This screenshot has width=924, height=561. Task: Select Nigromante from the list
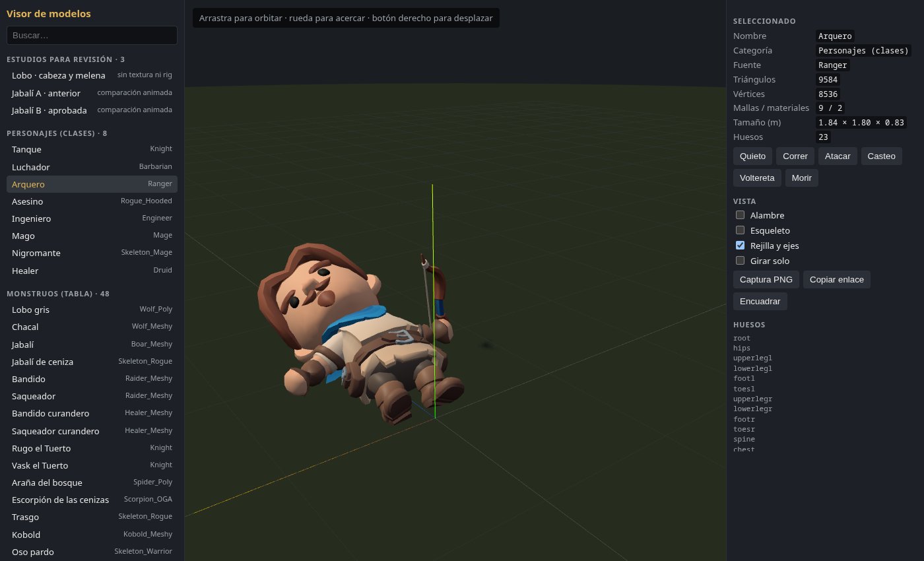pyautogui.click(x=92, y=253)
